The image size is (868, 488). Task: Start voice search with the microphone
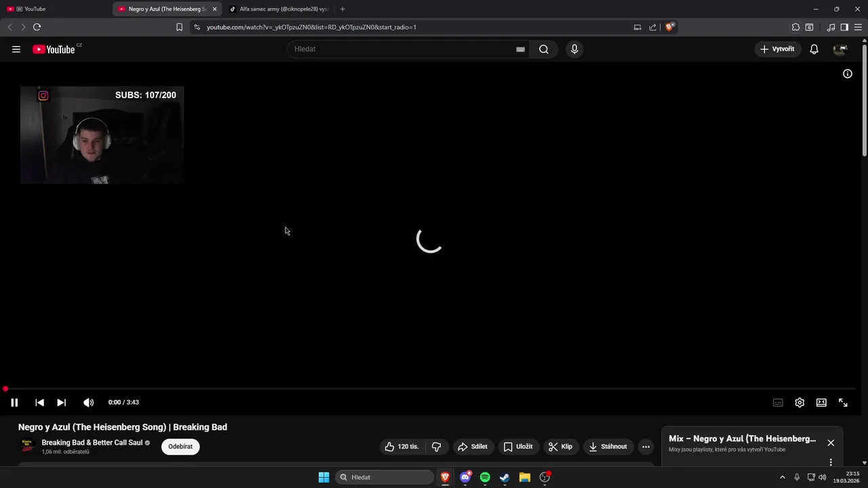pos(574,49)
